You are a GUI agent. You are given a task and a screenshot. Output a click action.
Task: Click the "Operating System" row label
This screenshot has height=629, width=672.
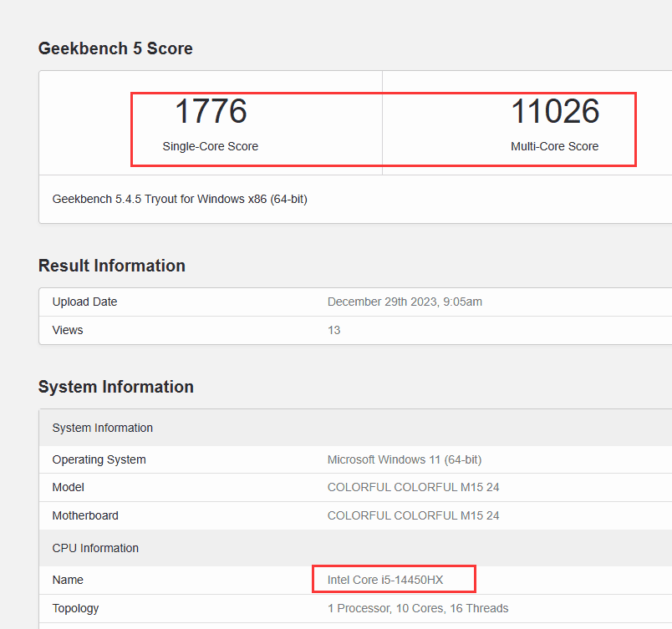click(99, 460)
